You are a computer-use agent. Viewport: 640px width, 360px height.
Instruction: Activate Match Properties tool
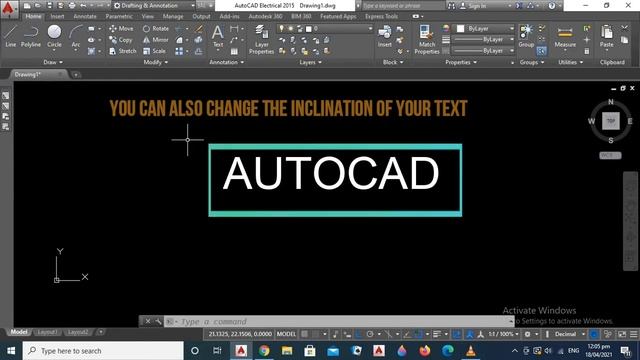point(427,39)
